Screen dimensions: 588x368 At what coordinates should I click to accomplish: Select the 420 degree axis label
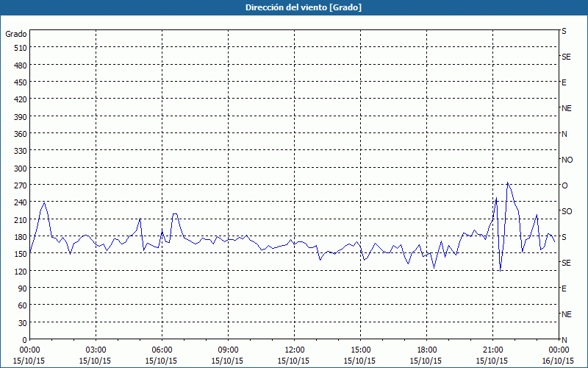(21, 99)
